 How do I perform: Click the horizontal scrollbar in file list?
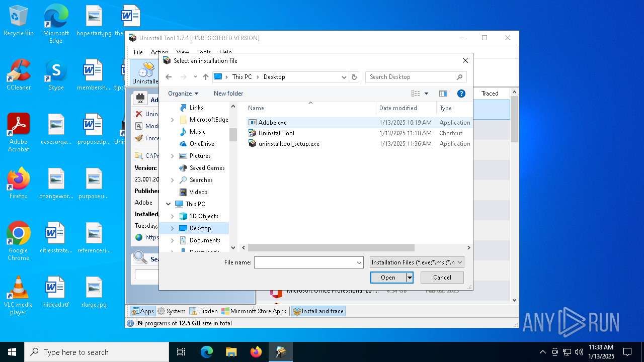point(331,248)
